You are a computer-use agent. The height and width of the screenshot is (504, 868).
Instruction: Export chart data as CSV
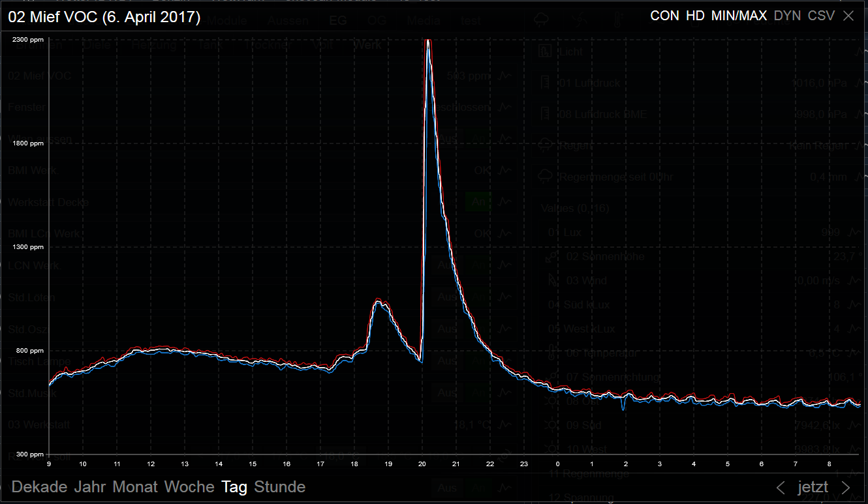click(821, 16)
